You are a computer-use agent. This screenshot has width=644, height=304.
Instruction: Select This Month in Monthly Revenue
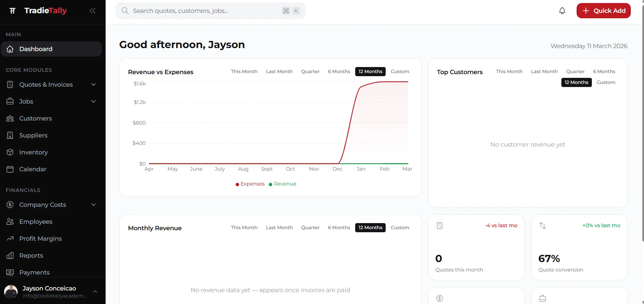coord(244,227)
